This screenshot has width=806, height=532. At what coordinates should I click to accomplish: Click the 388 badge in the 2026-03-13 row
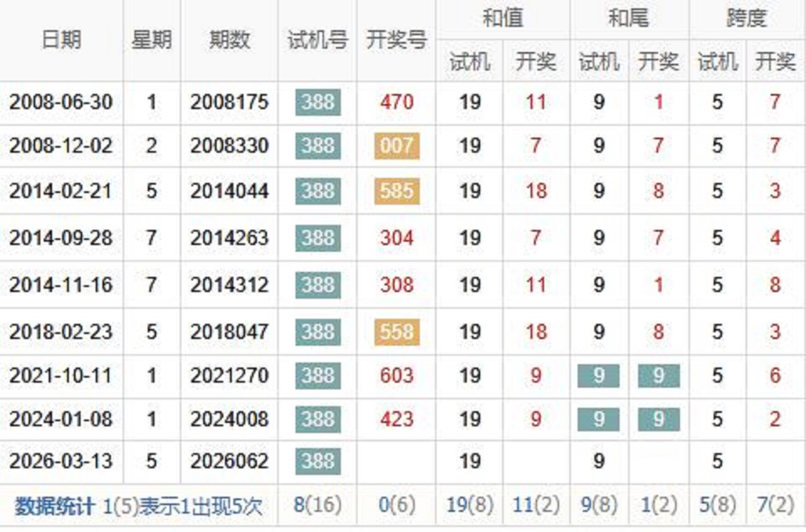pyautogui.click(x=318, y=461)
